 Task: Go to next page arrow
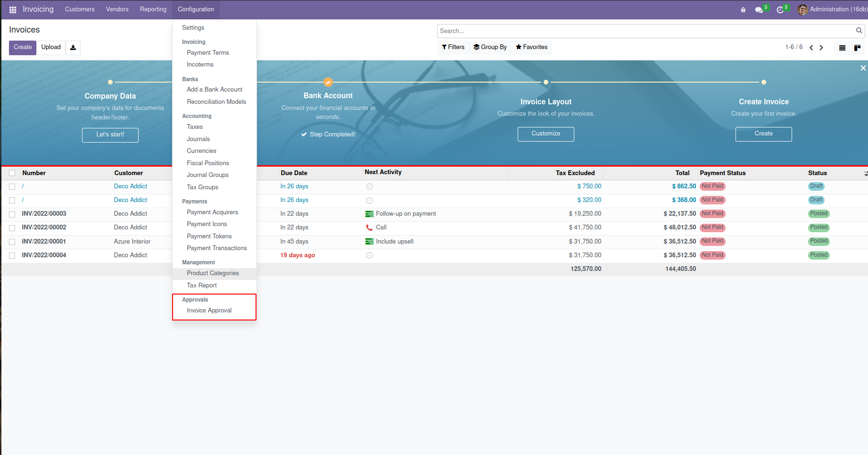[x=821, y=48]
